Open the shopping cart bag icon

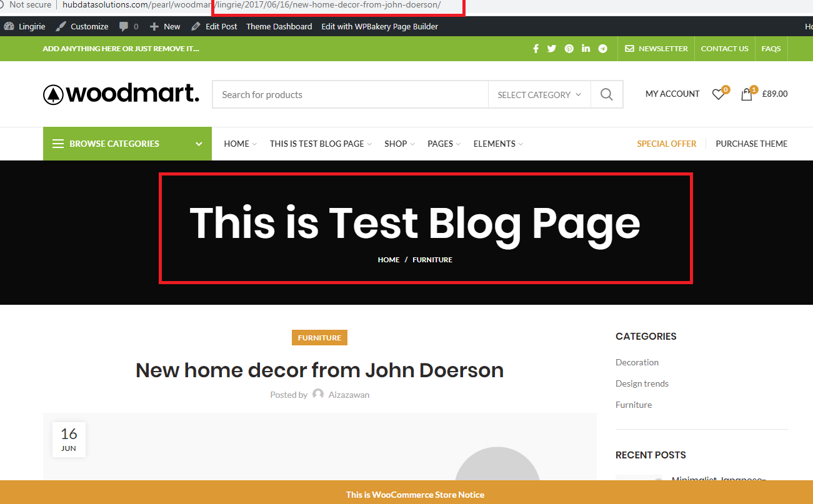pos(746,94)
